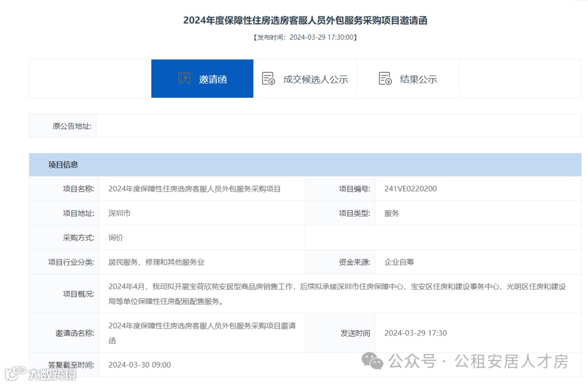Click project number 241VE0220200
Viewport: 588px width, 385px height.
pyautogui.click(x=411, y=189)
